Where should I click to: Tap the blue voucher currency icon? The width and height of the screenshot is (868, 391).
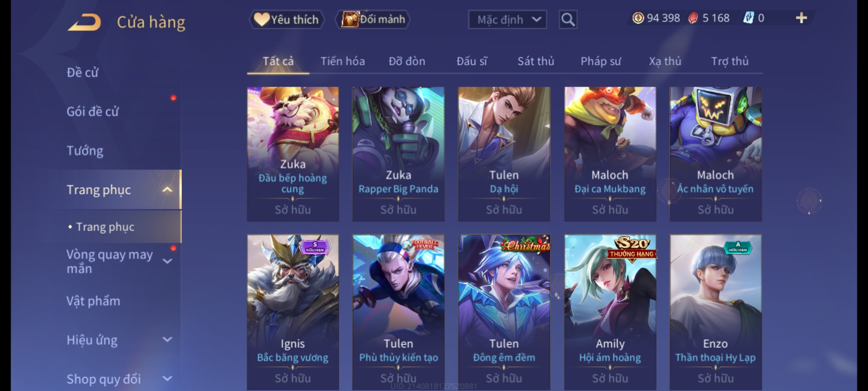pyautogui.click(x=748, y=18)
